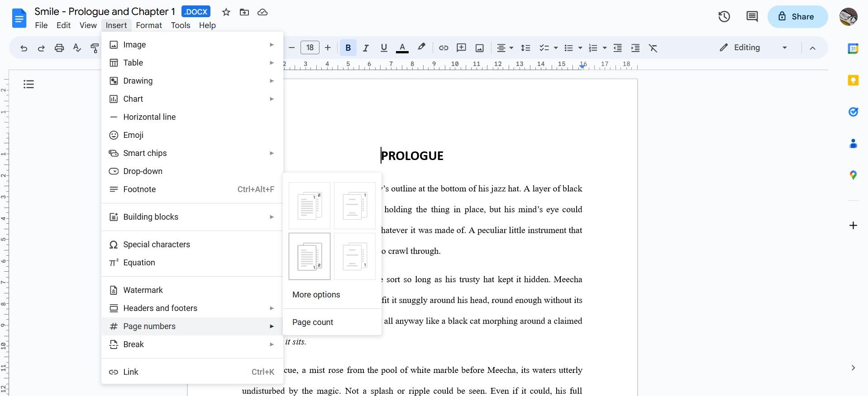Toggle underline formatting
The height and width of the screenshot is (396, 868).
pos(384,48)
